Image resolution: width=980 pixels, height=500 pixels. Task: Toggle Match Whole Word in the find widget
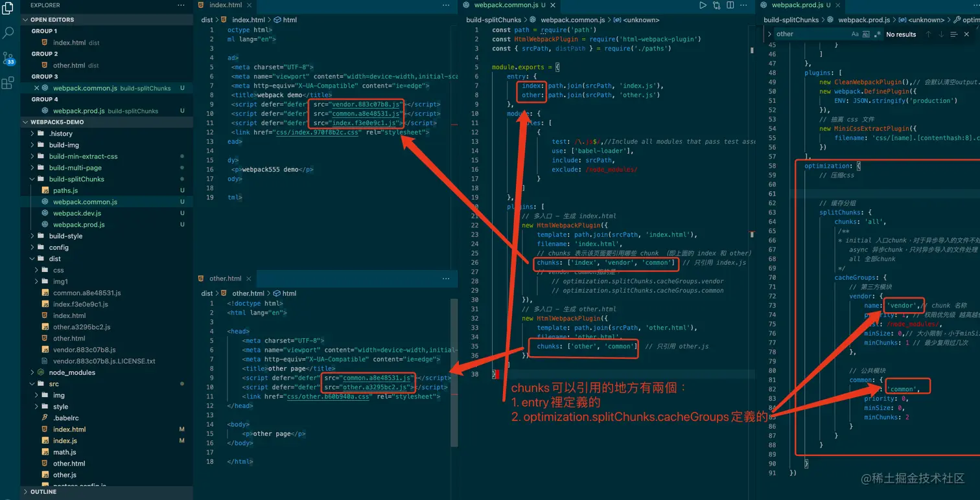tap(867, 34)
